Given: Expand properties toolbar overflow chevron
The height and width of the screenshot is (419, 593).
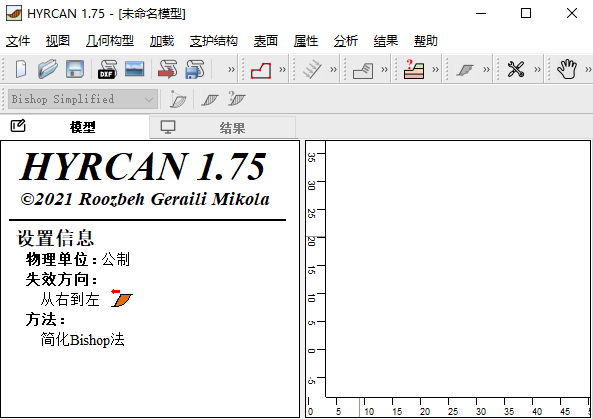Looking at the screenshot, I should tap(435, 70).
